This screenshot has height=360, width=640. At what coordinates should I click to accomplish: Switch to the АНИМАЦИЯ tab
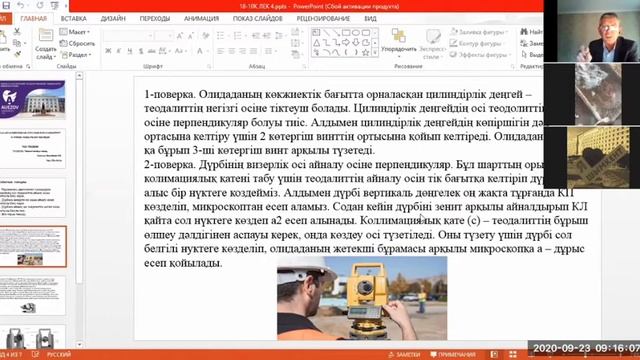point(201,19)
